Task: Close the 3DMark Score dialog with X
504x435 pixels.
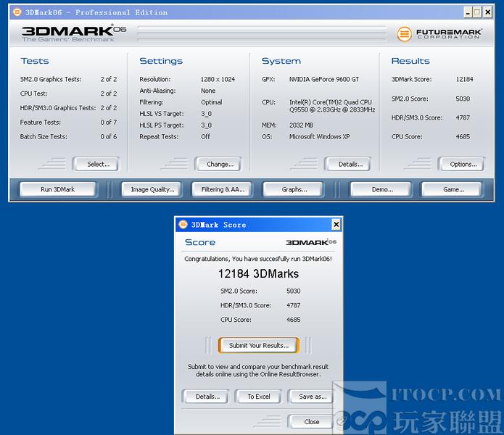Action: (x=336, y=224)
